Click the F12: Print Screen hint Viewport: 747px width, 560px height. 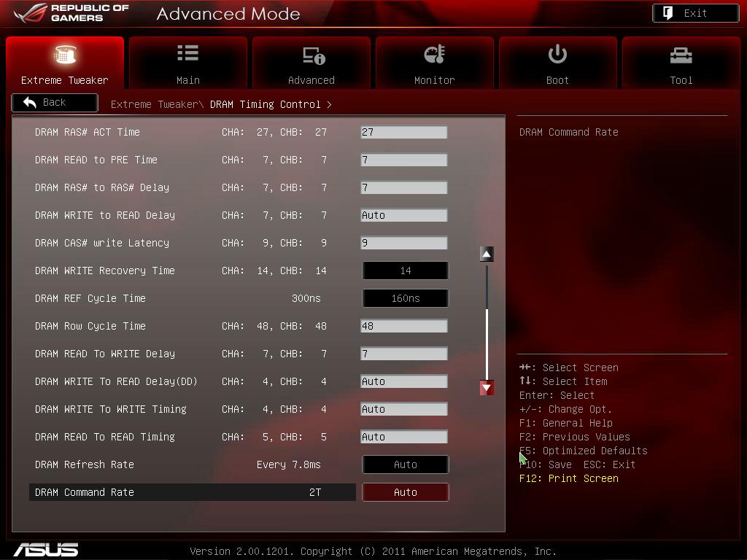click(x=569, y=478)
